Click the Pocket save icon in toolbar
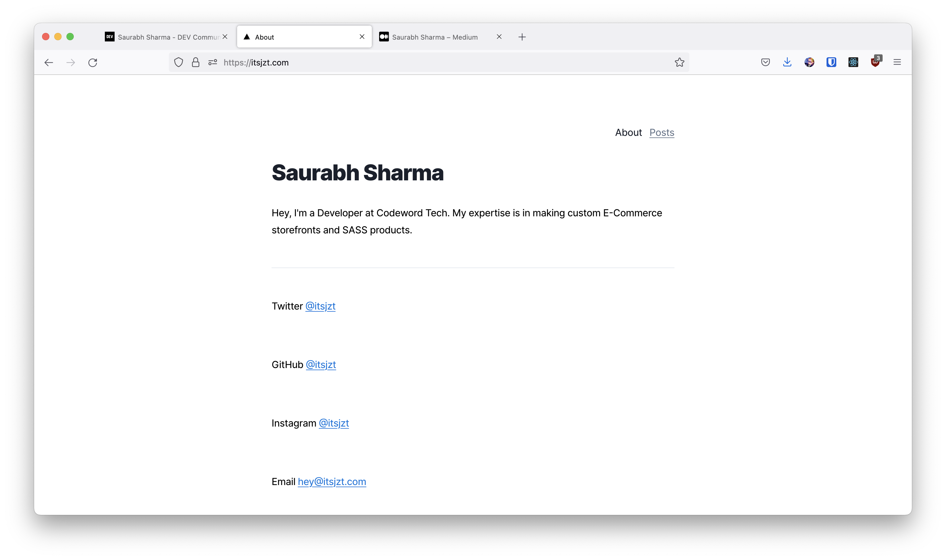Screen dimensions: 946x560 click(x=765, y=62)
